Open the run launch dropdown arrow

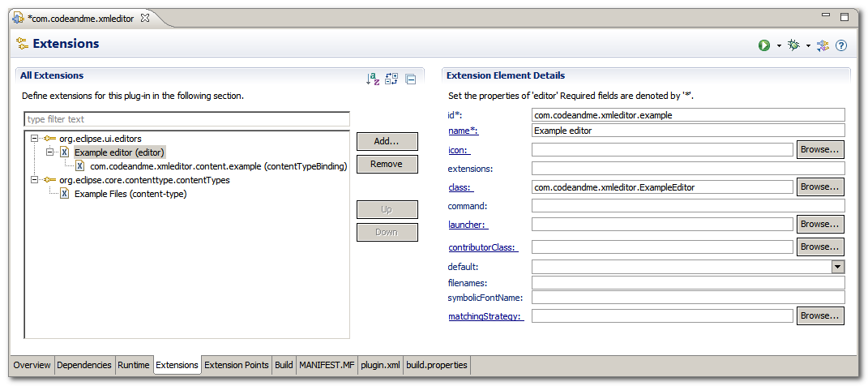coord(779,46)
